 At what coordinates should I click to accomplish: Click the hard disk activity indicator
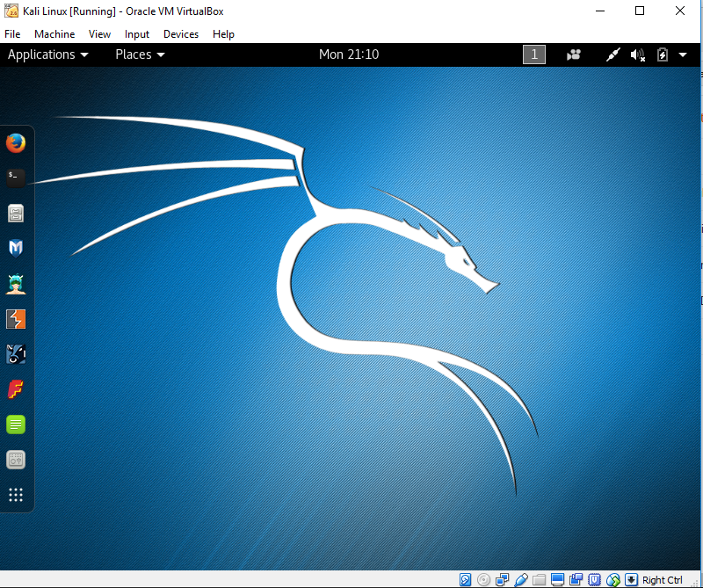pyautogui.click(x=465, y=579)
